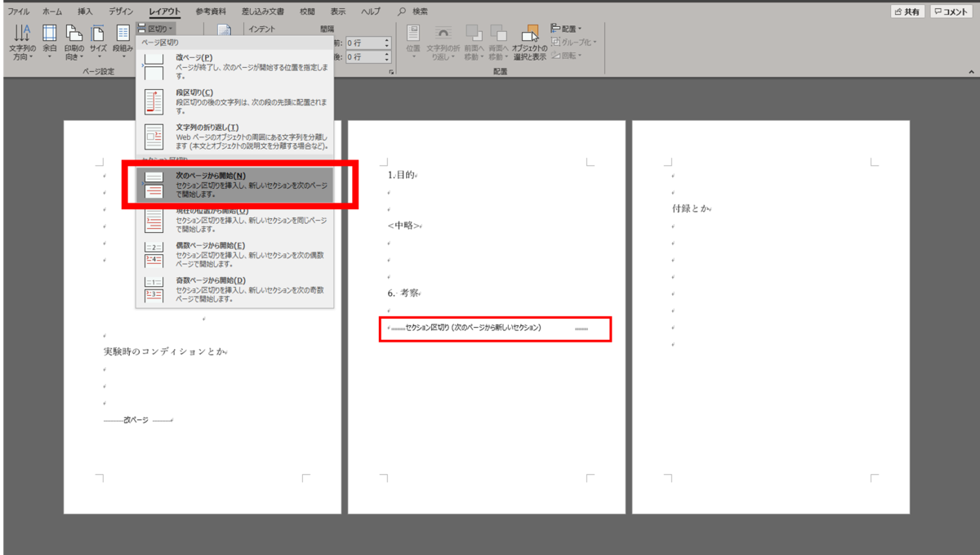Open the 段組み columns button
The image size is (980, 555).
[x=122, y=43]
